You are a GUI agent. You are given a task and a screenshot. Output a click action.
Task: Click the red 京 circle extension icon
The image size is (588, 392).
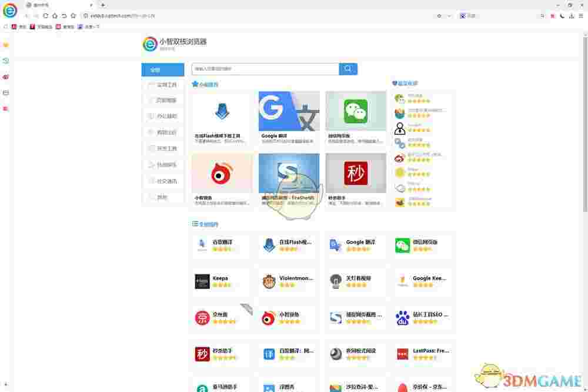pos(202,318)
